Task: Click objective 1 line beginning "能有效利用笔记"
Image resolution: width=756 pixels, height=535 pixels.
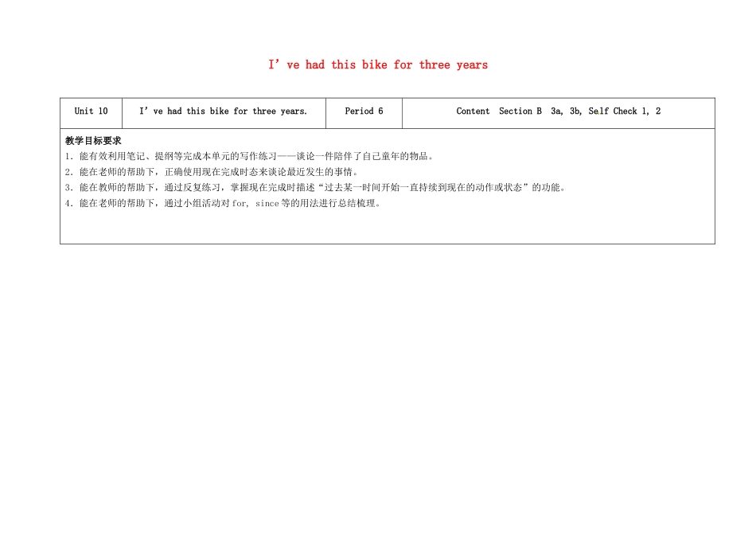Action: [249, 156]
